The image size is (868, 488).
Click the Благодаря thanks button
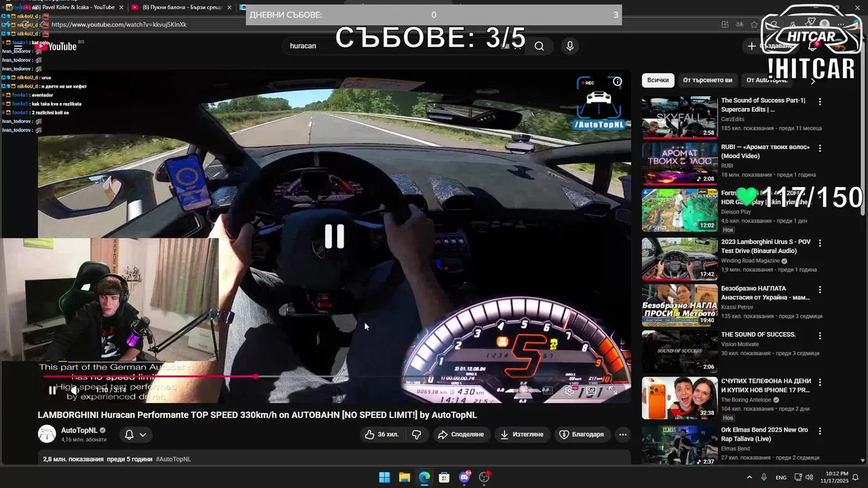click(x=581, y=434)
